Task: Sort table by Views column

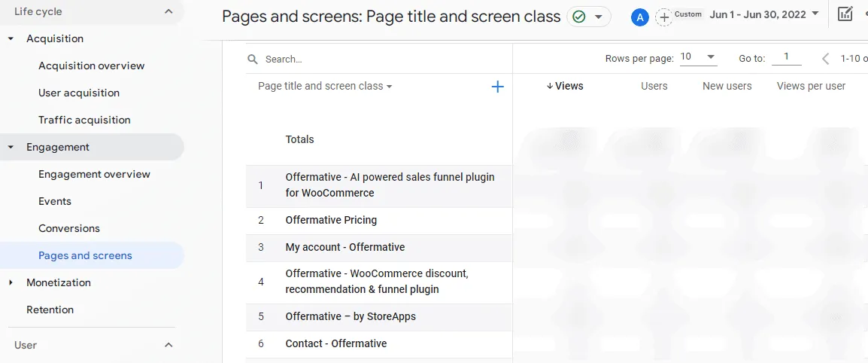Action: pos(565,86)
